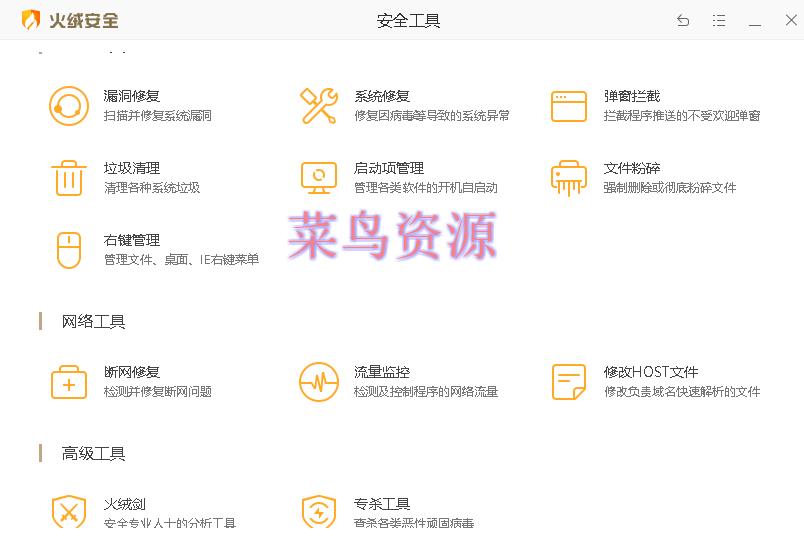This screenshot has height=536, width=804.
Task: Select the 启动项管理 title text
Action: [389, 168]
